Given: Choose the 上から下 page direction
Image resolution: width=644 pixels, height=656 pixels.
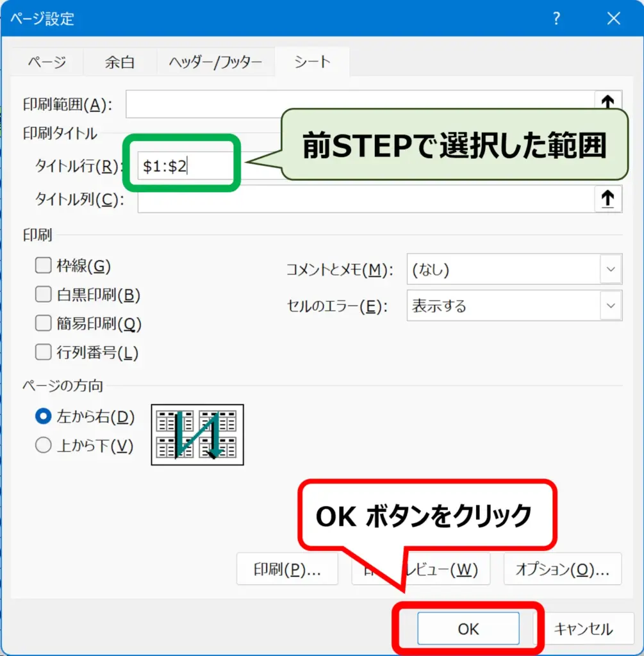Looking at the screenshot, I should [x=43, y=445].
